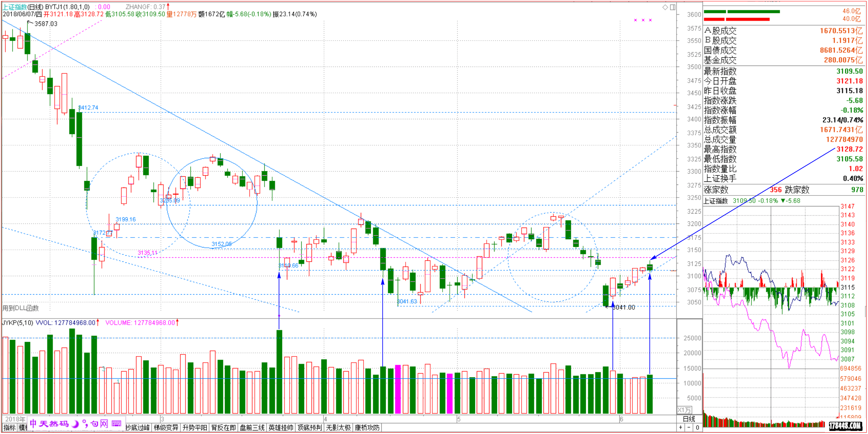Click the BYTJ1(1.80,1,0) indicator label
The height and width of the screenshot is (434, 868).
[67, 7]
